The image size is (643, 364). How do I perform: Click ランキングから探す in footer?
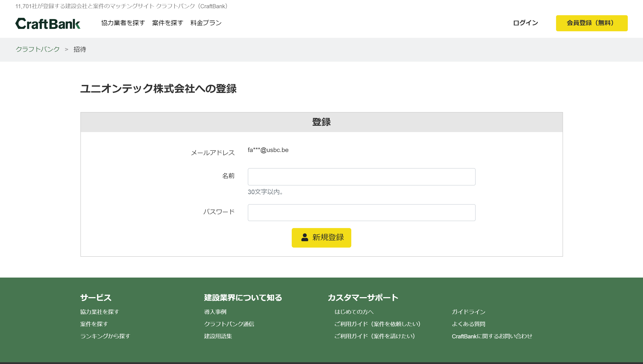pyautogui.click(x=105, y=336)
